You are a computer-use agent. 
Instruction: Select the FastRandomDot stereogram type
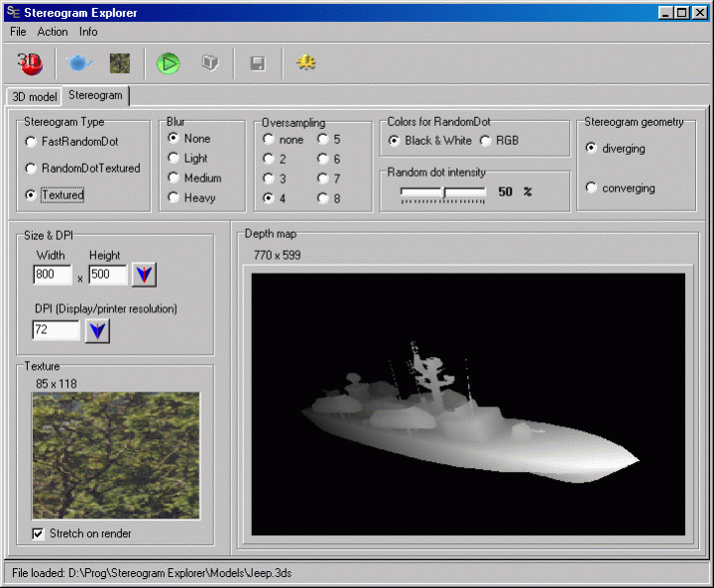(32, 143)
